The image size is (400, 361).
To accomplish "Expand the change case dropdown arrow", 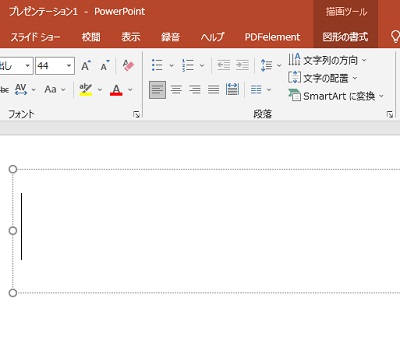I will (63, 90).
